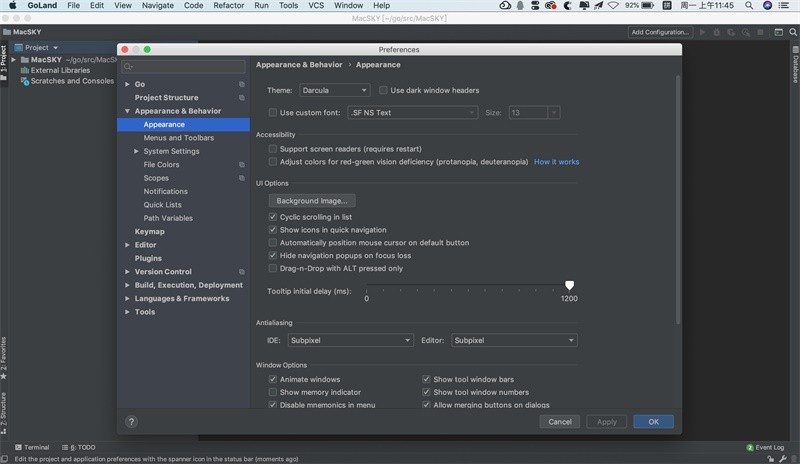Uncheck Cyclic scrolling in list
This screenshot has width=800, height=464.
tap(273, 217)
